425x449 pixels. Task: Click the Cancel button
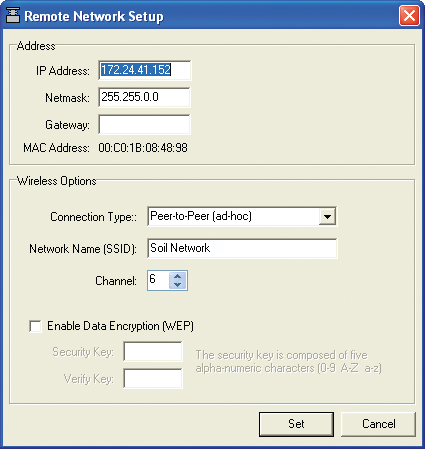pyautogui.click(x=378, y=424)
